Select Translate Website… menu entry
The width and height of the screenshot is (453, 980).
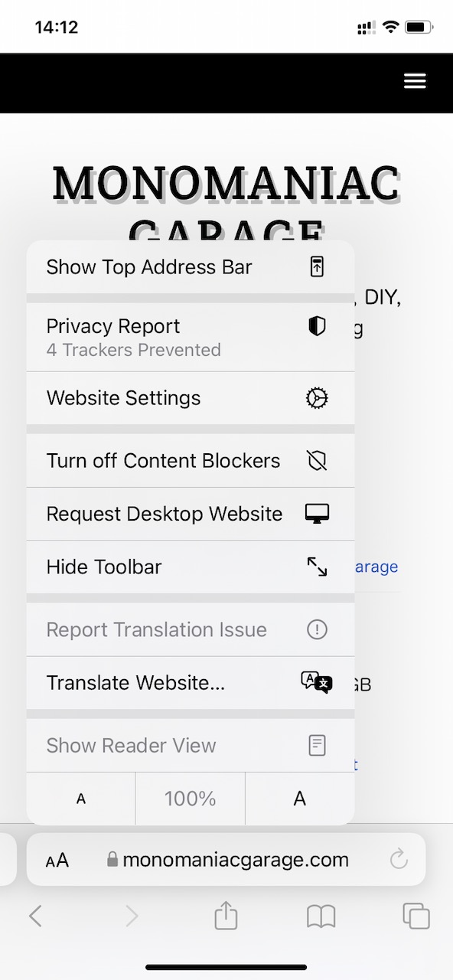click(191, 683)
